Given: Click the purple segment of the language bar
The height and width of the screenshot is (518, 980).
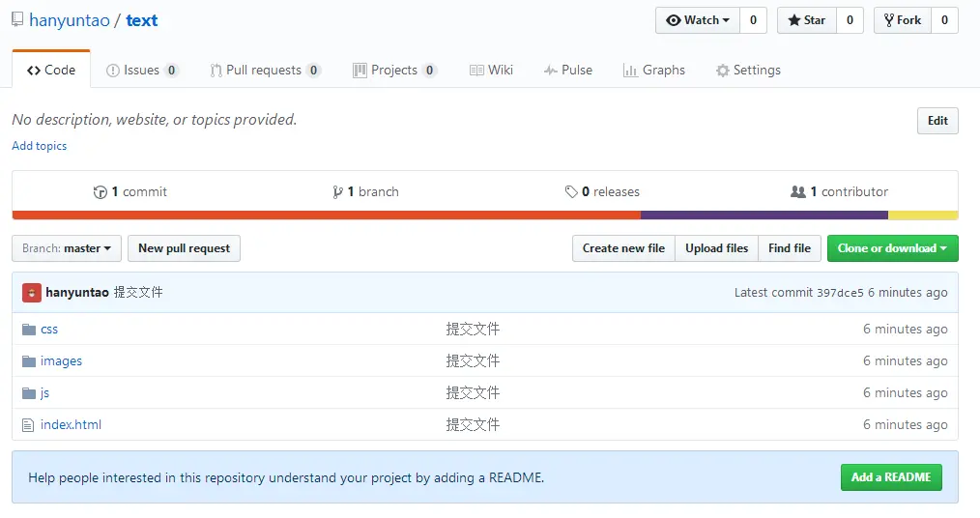Looking at the screenshot, I should 764,215.
